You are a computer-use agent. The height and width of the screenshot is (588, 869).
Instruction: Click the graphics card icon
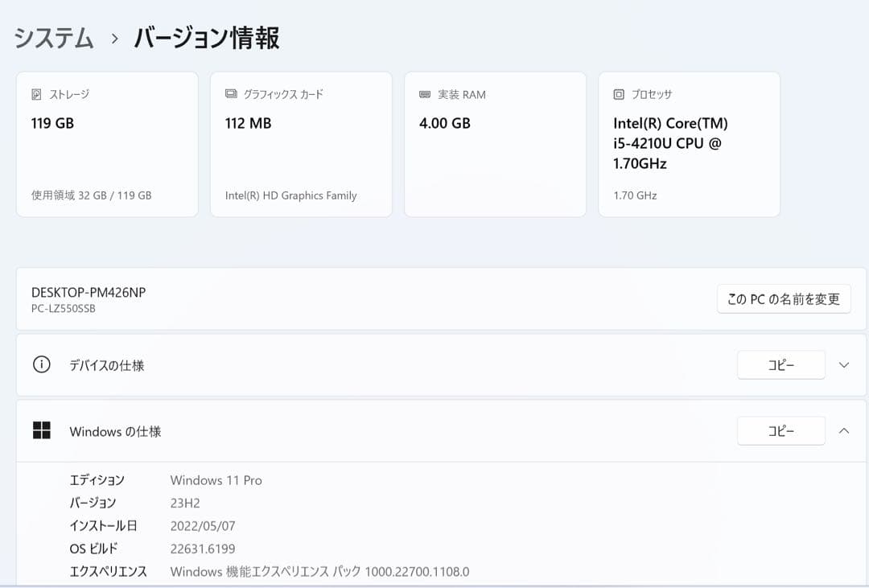pos(231,93)
